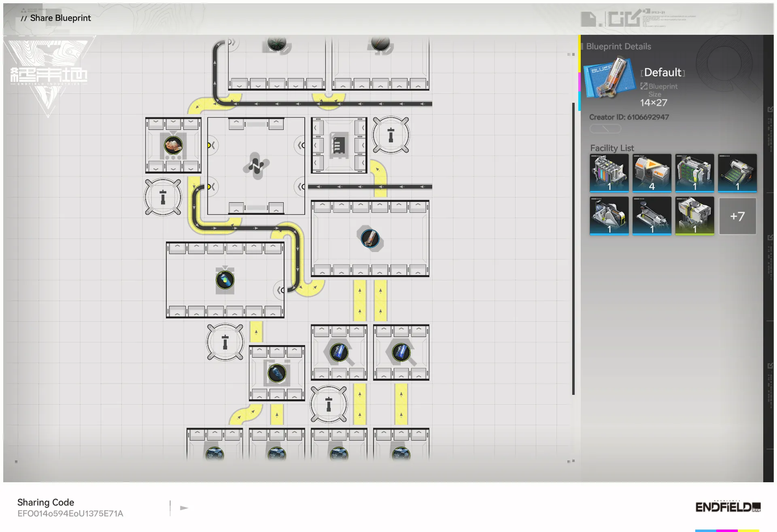
Task: Click the rightmost bottom-row facility item icon
Action: (x=401, y=454)
